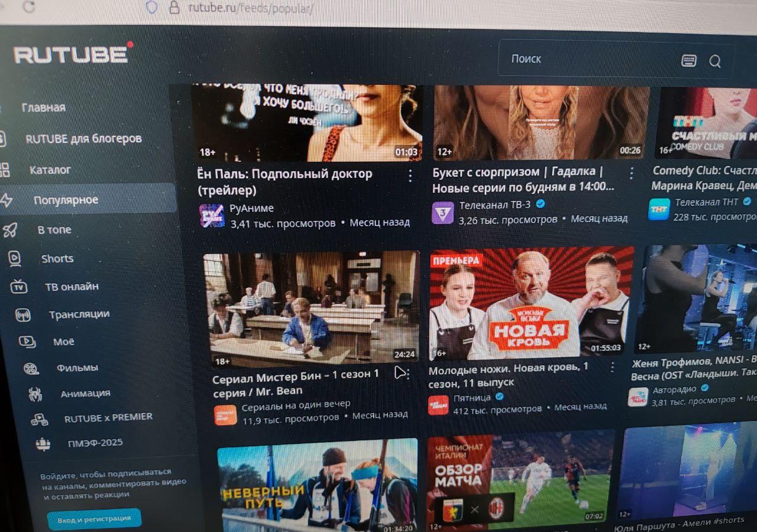The width and height of the screenshot is (757, 532).
Task: Open Фильмы section
Action: pyautogui.click(x=77, y=368)
